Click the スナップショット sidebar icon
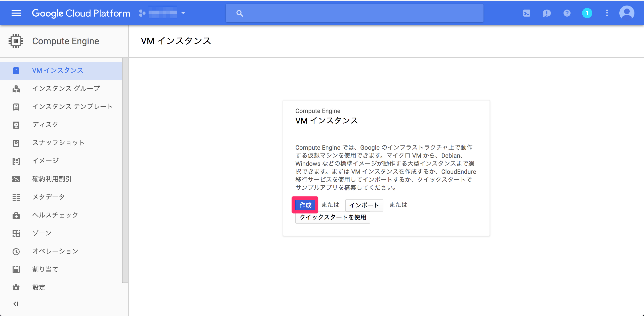This screenshot has height=316, width=644. 16,142
